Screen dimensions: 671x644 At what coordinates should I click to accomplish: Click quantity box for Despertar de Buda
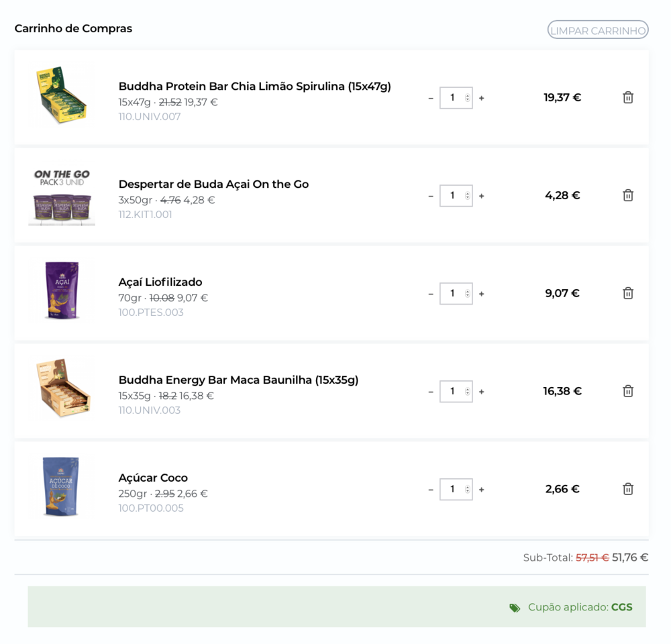click(x=452, y=196)
